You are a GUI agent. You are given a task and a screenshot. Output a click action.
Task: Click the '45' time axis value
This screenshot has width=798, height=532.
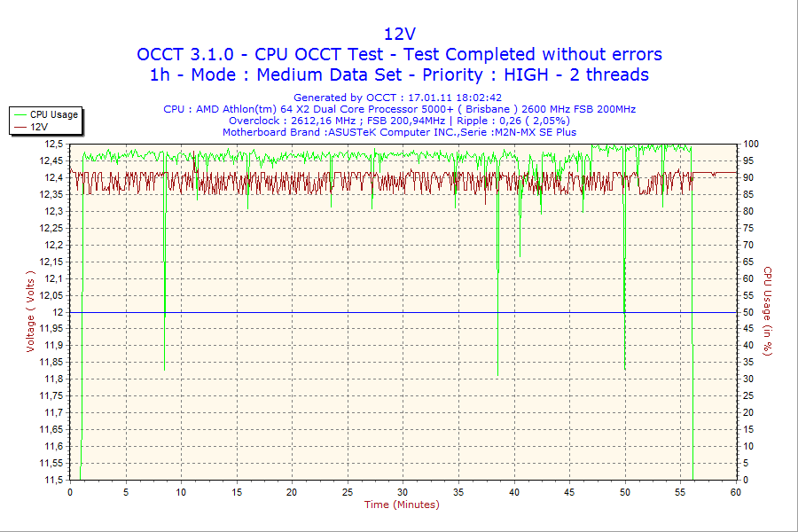[x=569, y=492]
